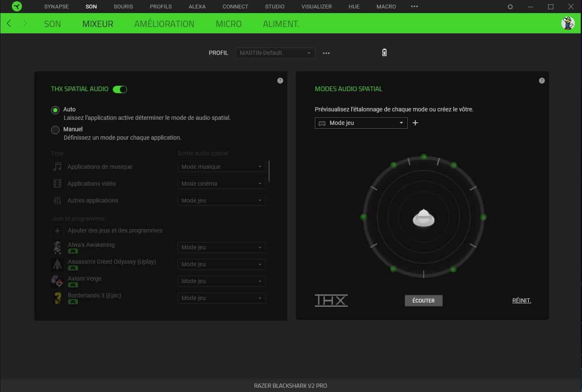Open the MARTIN-Default profile dropdown

275,53
